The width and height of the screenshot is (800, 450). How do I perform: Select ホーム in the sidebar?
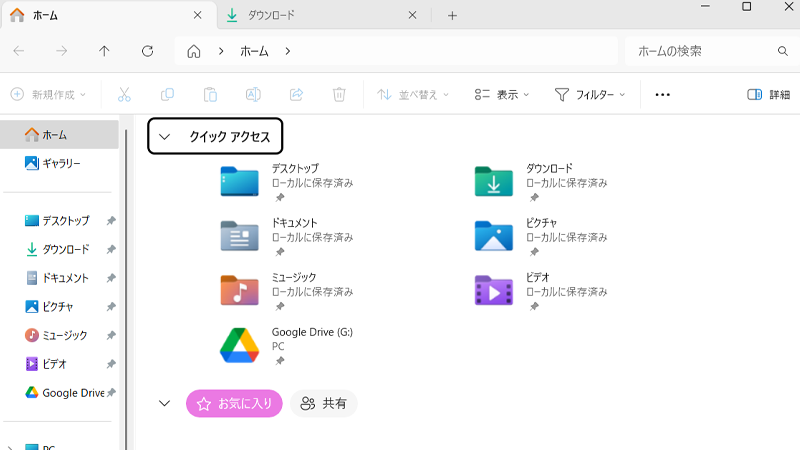60,135
